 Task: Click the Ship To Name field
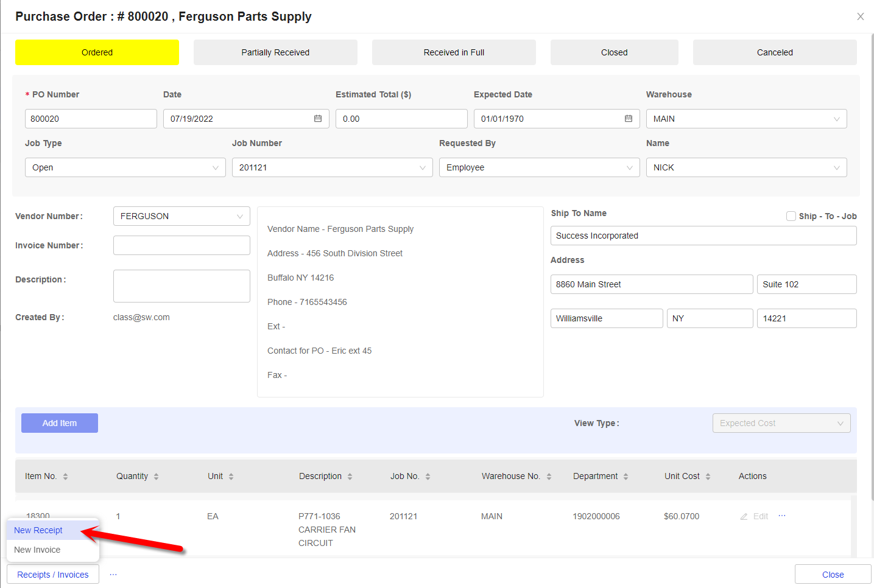[x=703, y=236]
